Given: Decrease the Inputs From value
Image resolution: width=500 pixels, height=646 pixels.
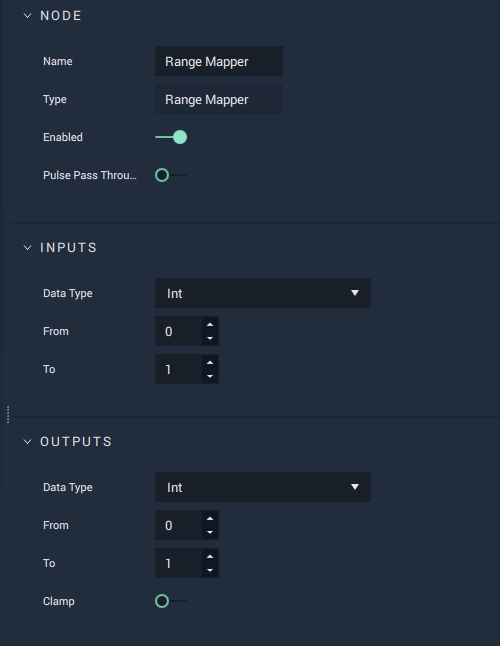Looking at the screenshot, I should (210, 338).
